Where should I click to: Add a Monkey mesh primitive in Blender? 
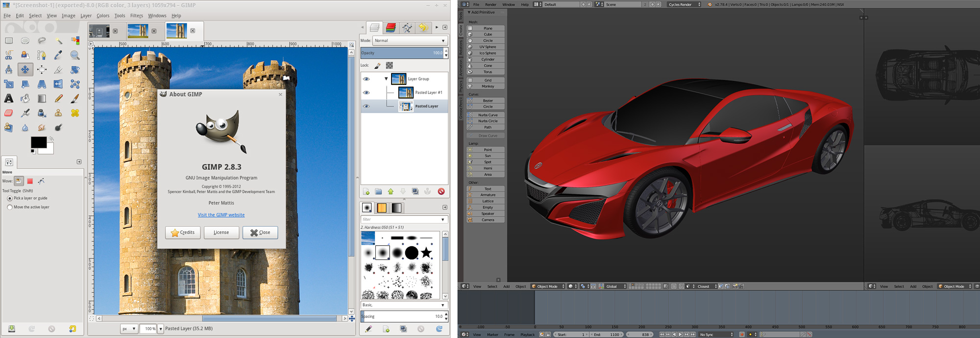[x=488, y=86]
